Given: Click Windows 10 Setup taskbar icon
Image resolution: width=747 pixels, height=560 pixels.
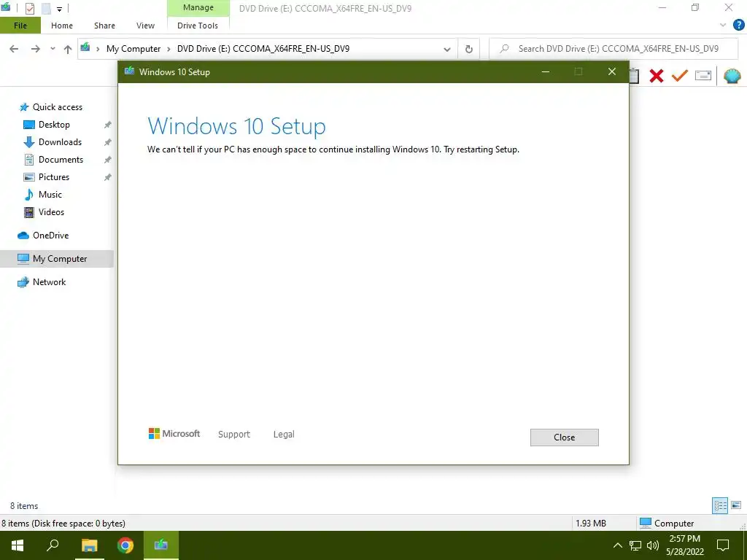Looking at the screenshot, I should tap(161, 545).
